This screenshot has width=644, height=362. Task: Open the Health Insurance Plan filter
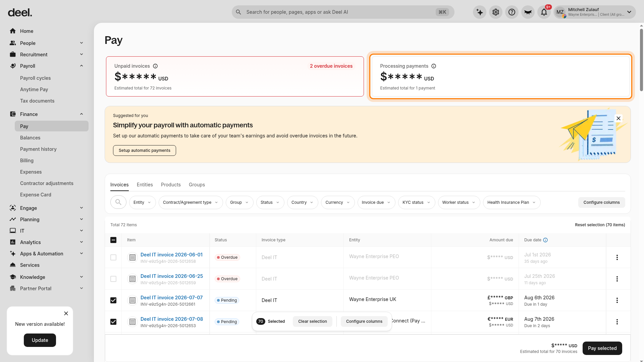coord(512,202)
